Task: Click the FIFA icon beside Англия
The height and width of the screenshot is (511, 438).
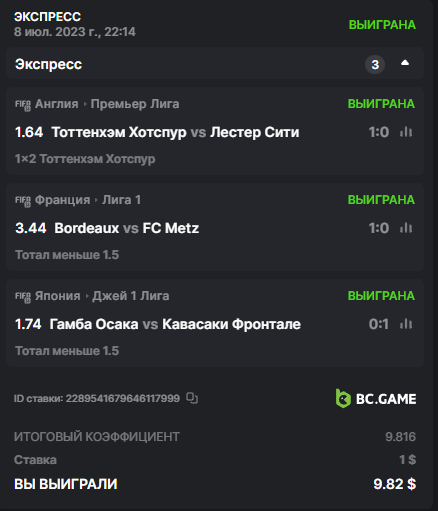Action: 23,105
